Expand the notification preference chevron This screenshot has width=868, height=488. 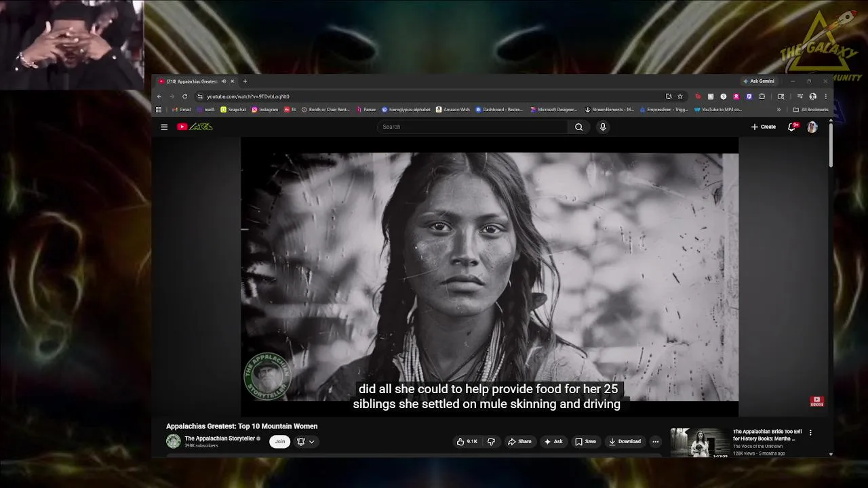[311, 441]
